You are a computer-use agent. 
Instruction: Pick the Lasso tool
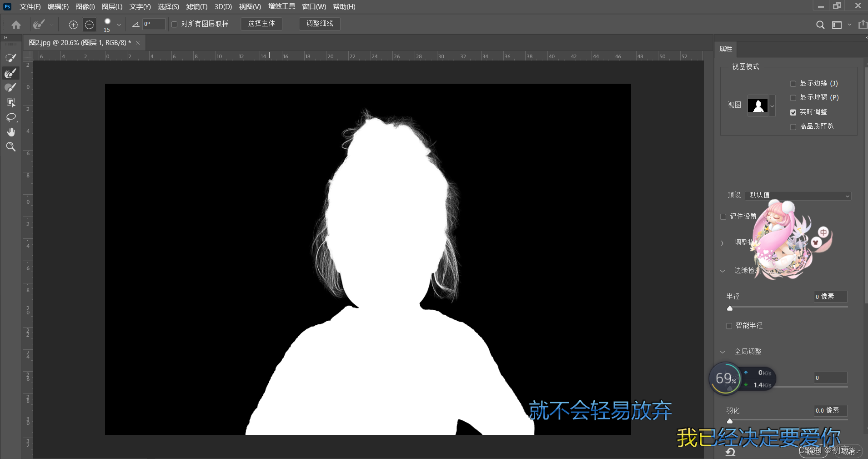10,117
